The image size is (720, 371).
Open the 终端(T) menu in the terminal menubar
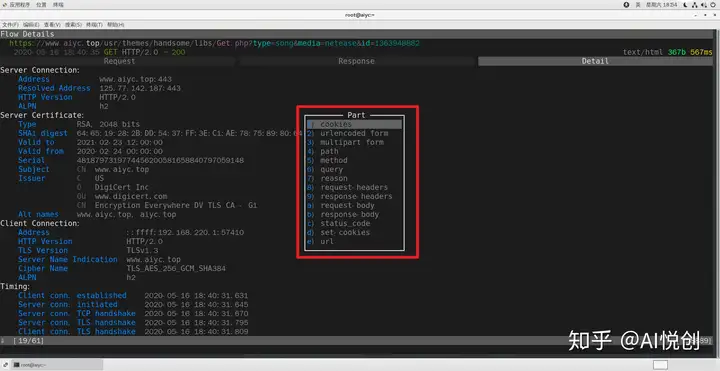click(x=94, y=25)
